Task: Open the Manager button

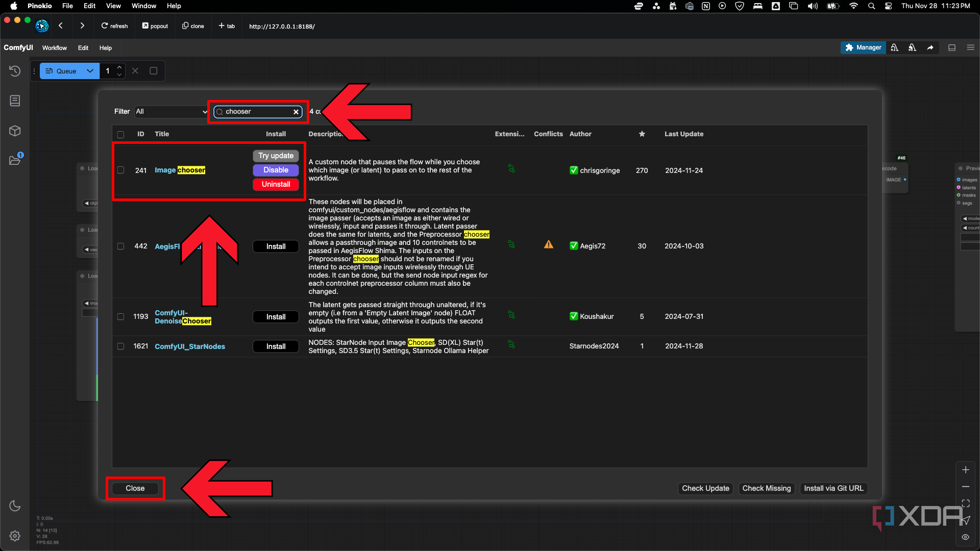Action: pyautogui.click(x=863, y=47)
